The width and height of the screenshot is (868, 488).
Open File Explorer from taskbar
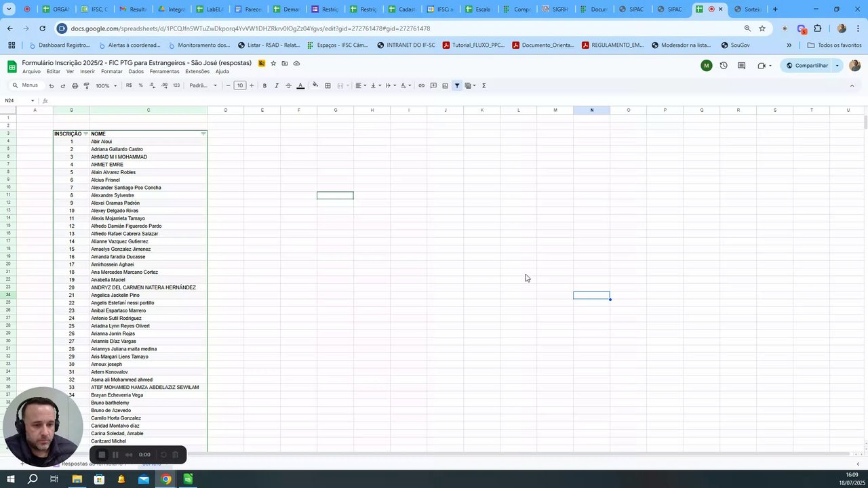coord(77,479)
